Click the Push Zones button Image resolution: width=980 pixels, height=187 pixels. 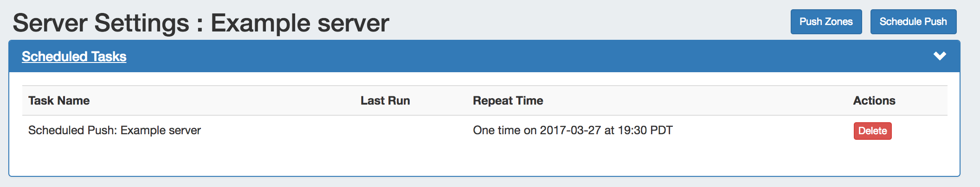826,22
